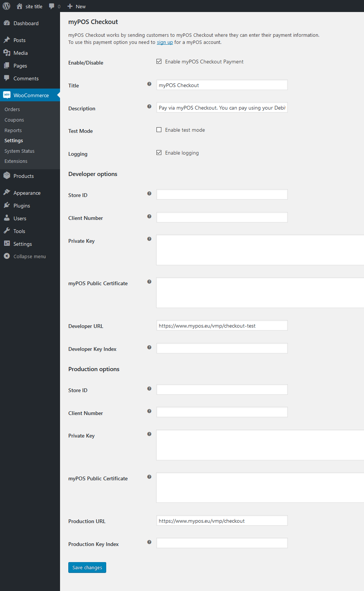Click the Title text field
The height and width of the screenshot is (591, 364).
(x=222, y=85)
